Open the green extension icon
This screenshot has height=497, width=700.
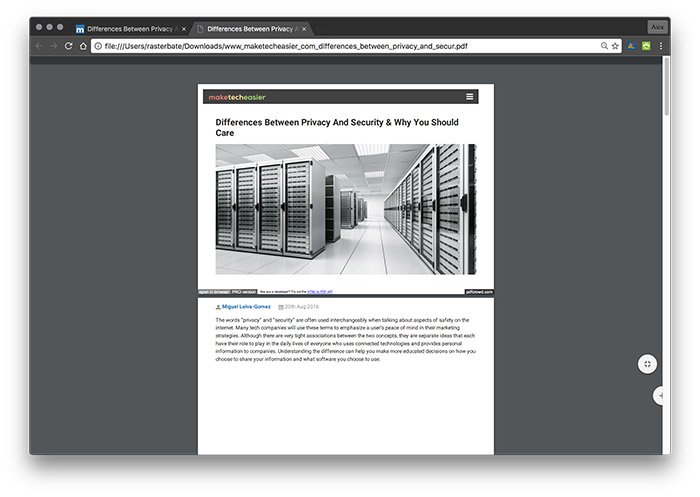[646, 46]
